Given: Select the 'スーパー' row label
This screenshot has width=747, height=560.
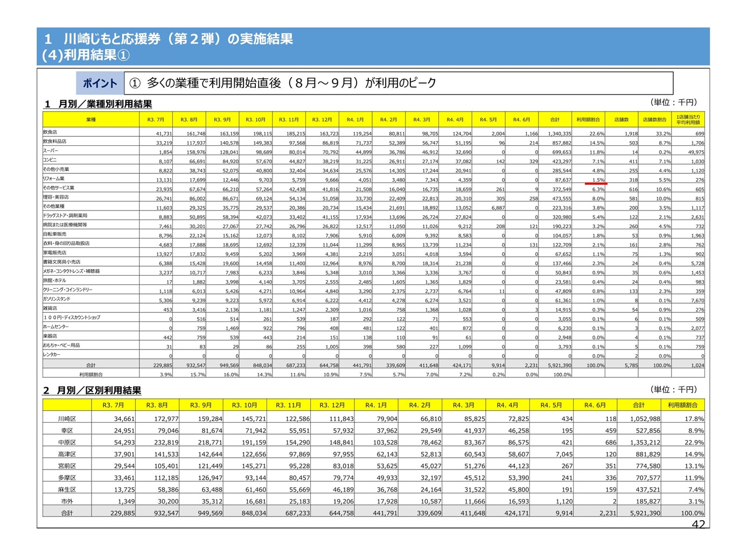Looking at the screenshot, I should point(51,151).
